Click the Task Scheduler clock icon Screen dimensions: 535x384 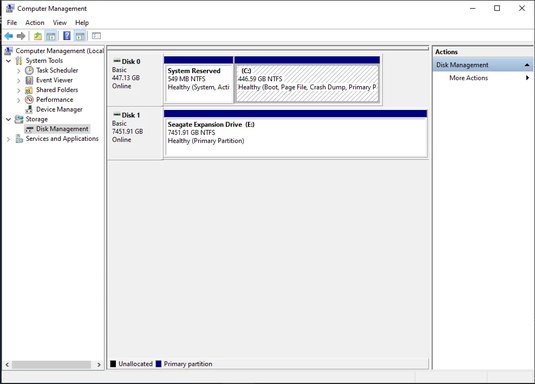(29, 70)
